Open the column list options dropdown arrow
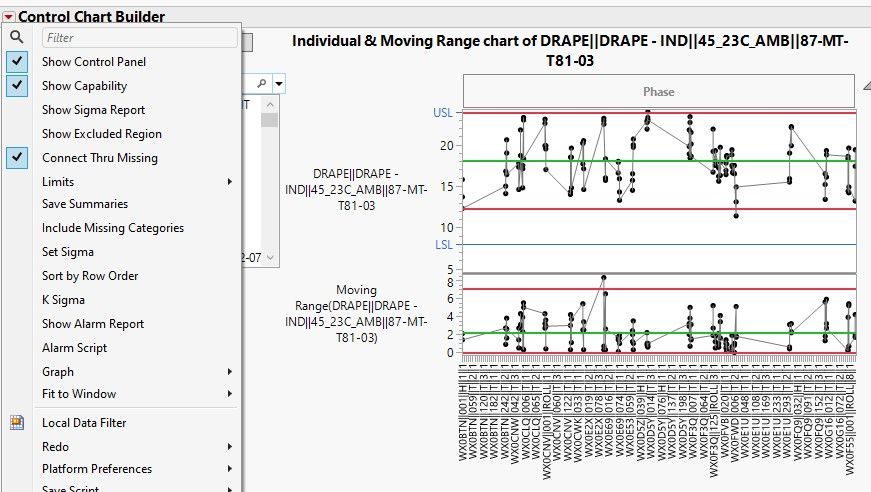The width and height of the screenshot is (871, 492). pyautogui.click(x=279, y=84)
